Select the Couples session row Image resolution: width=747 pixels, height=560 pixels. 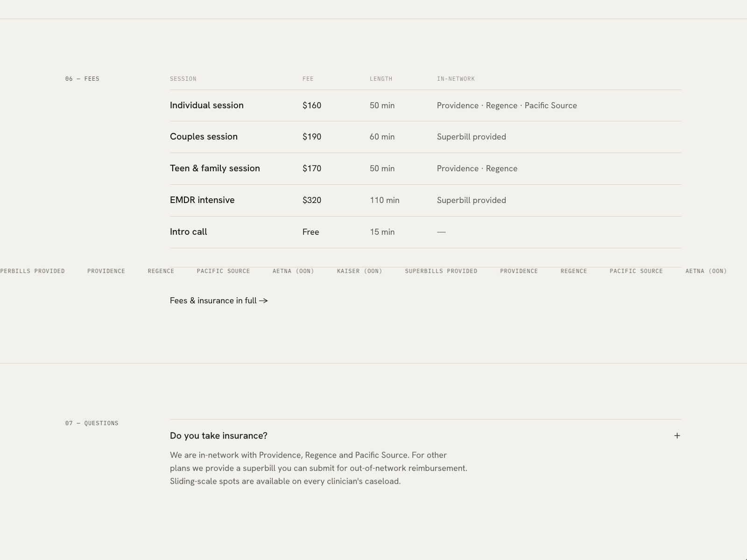coord(426,137)
